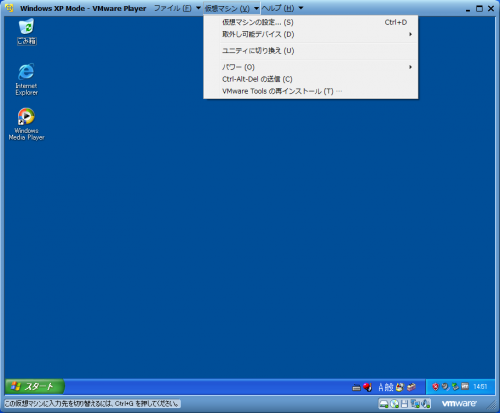The width and height of the screenshot is (500, 413).
Task: Click the floppy drive status icon
Action: click(404, 404)
